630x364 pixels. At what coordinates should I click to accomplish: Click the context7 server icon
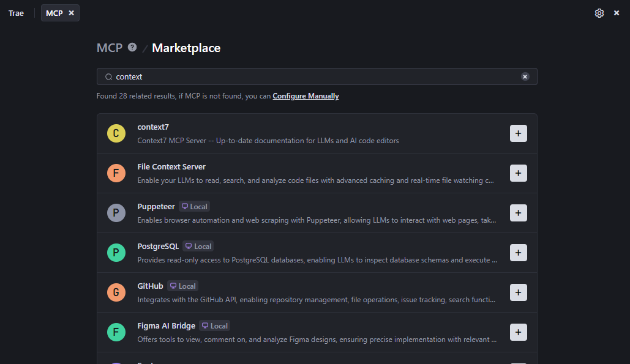click(x=116, y=133)
